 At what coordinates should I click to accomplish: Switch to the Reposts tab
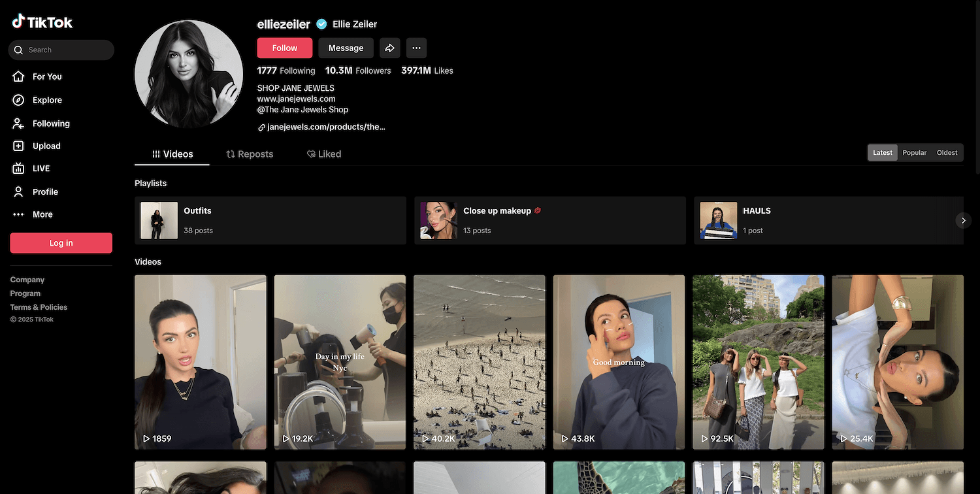[250, 154]
